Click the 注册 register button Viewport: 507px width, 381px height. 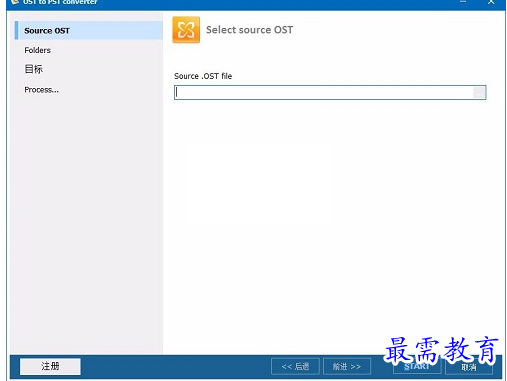click(50, 366)
